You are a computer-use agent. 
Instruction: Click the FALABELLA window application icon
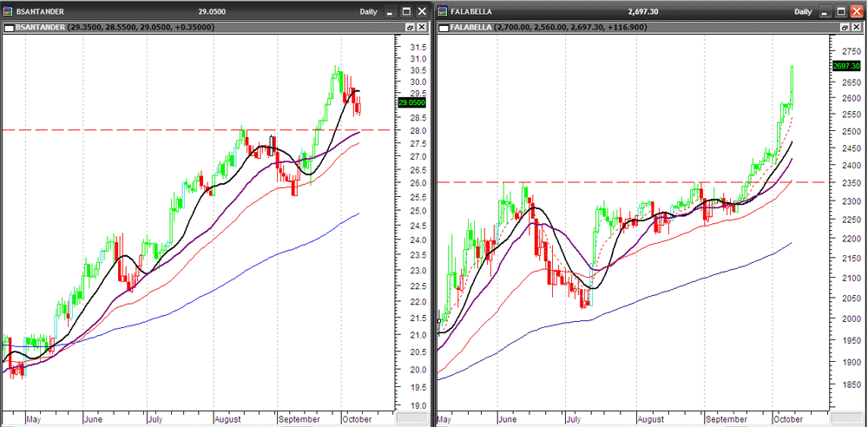[444, 11]
